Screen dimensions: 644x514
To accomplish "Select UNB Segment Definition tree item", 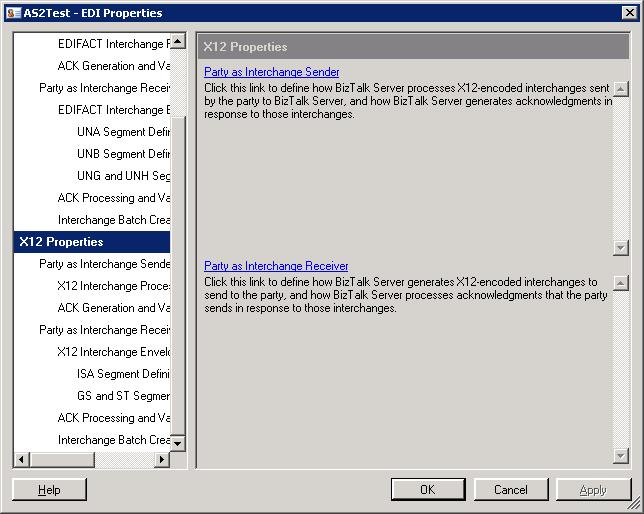I will pos(123,154).
